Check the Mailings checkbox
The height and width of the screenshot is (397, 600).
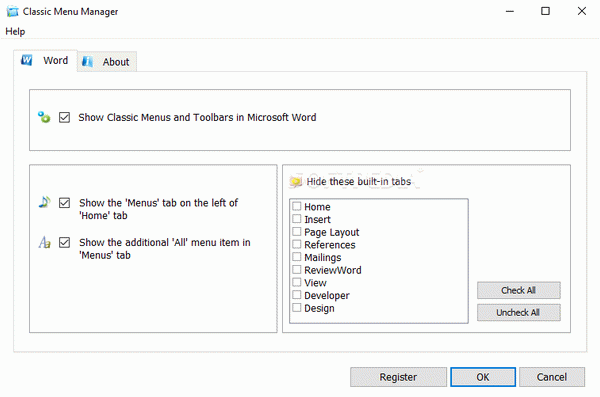coord(297,257)
